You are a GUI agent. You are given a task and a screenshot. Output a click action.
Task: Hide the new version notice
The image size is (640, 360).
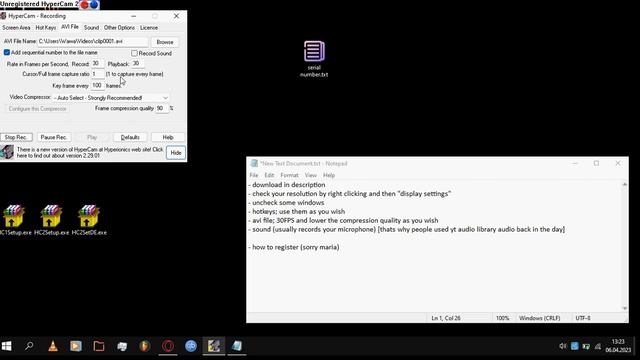tap(176, 153)
